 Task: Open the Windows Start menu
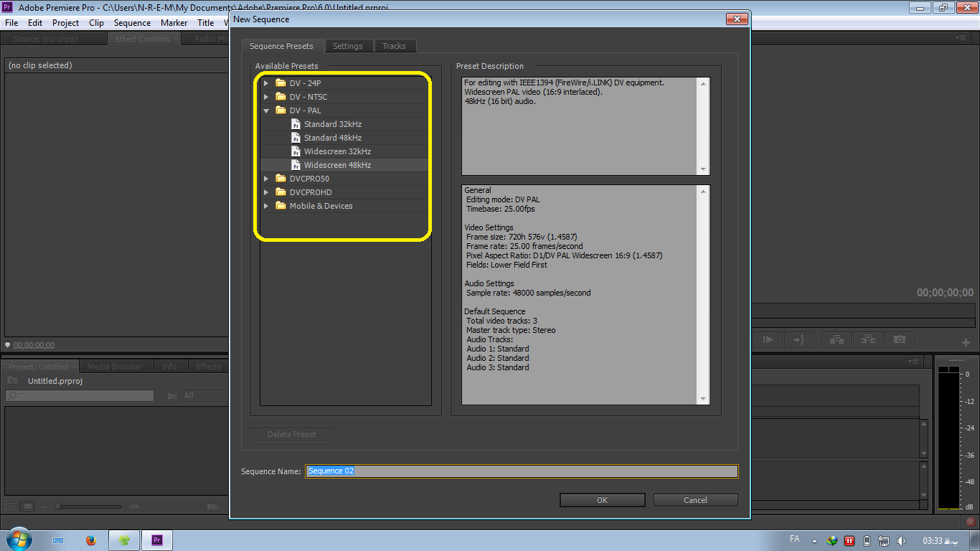(x=18, y=540)
